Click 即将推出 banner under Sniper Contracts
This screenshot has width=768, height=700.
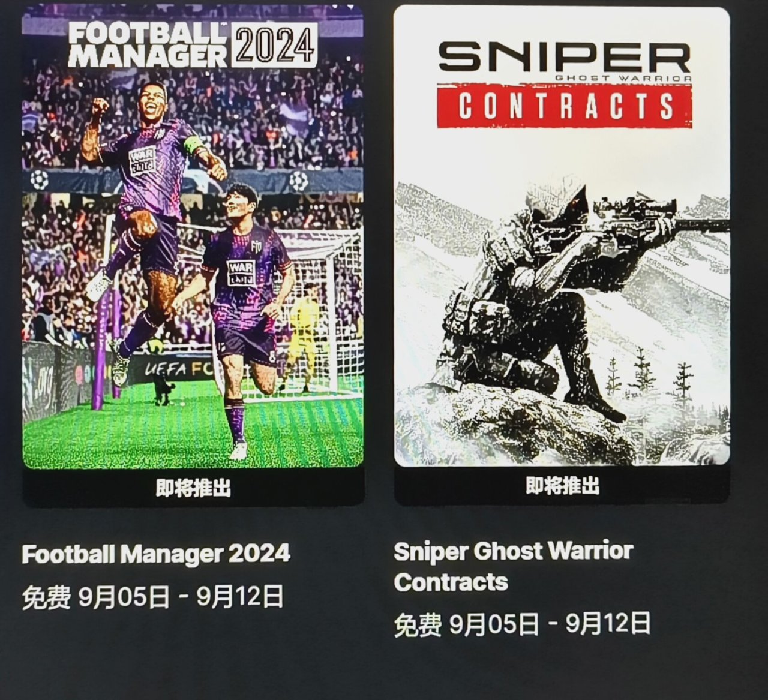562,485
